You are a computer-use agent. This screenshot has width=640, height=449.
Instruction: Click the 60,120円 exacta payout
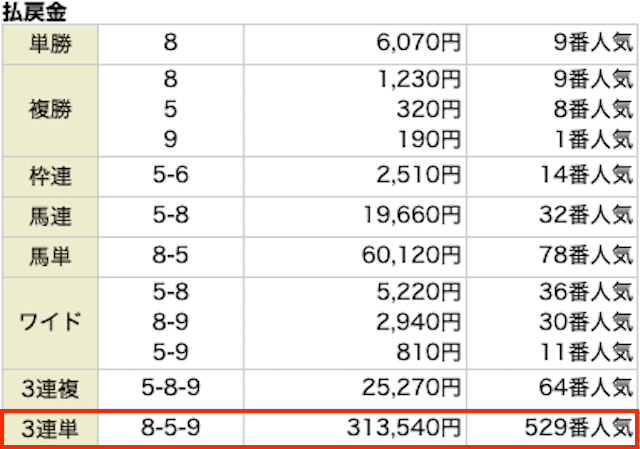[411, 256]
